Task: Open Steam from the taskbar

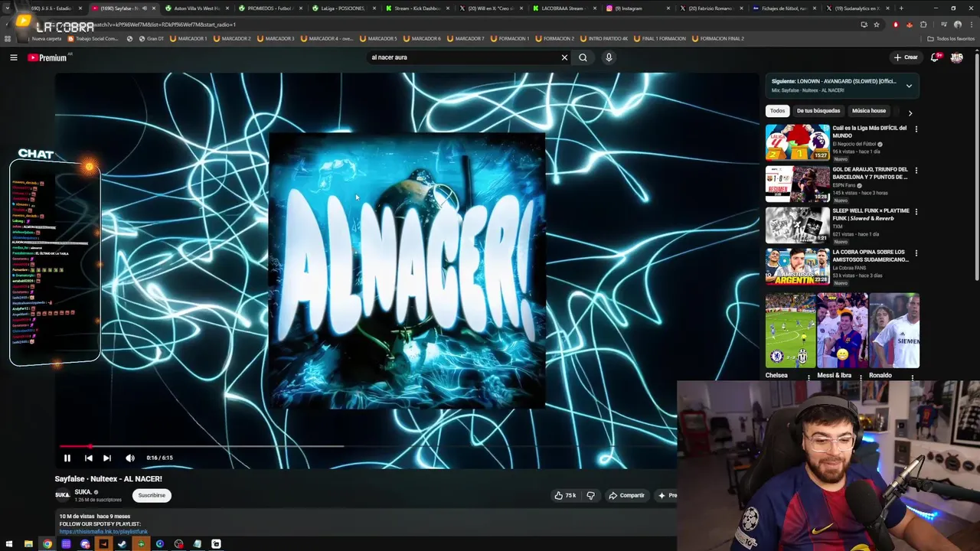Action: (122, 544)
